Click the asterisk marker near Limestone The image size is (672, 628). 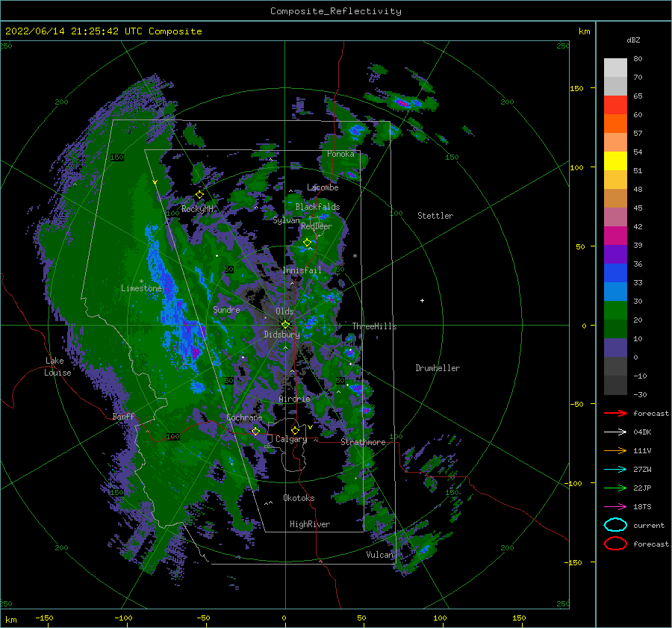141,282
